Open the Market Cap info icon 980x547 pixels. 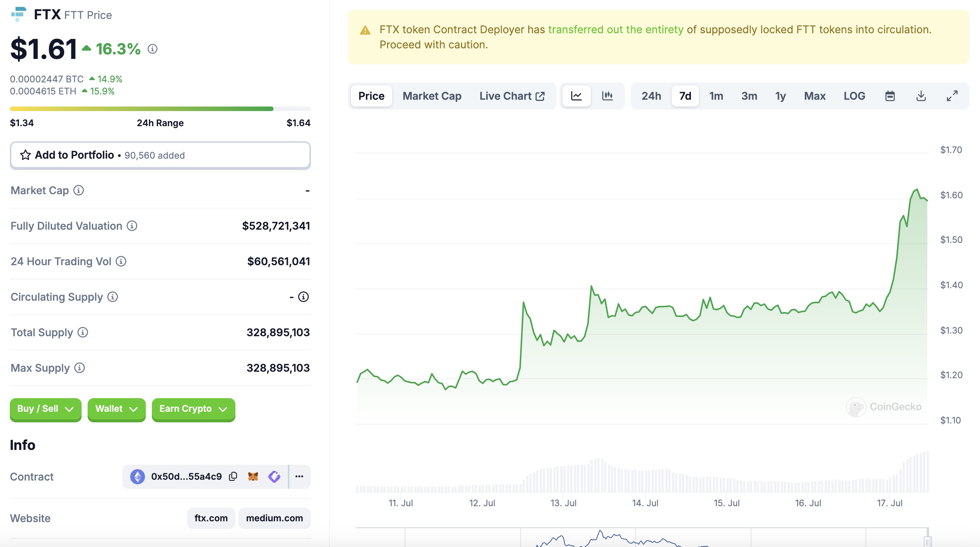click(79, 190)
